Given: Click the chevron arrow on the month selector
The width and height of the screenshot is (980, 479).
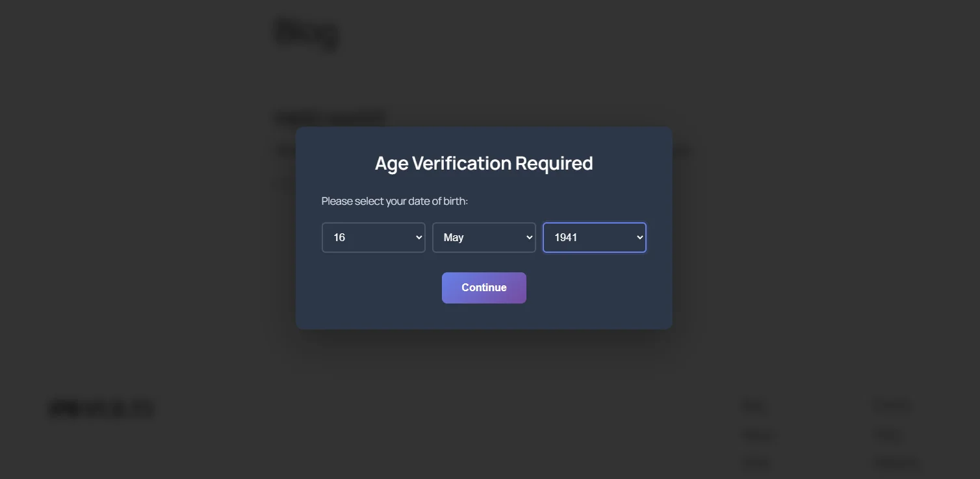Looking at the screenshot, I should click(529, 238).
